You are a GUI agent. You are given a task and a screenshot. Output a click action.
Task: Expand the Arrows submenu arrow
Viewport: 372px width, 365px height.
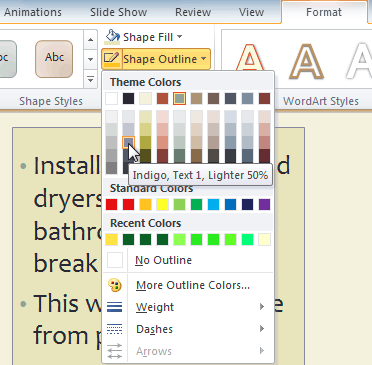coord(262,351)
